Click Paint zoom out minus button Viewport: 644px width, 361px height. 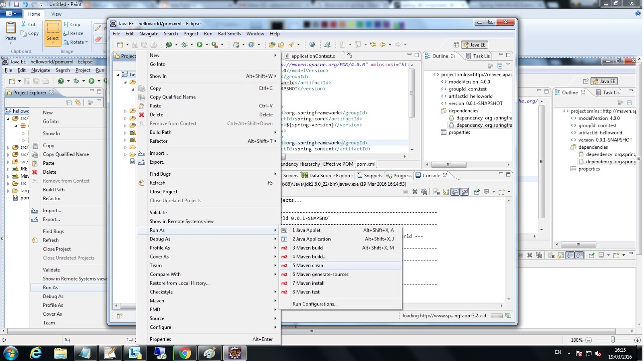pos(588,340)
